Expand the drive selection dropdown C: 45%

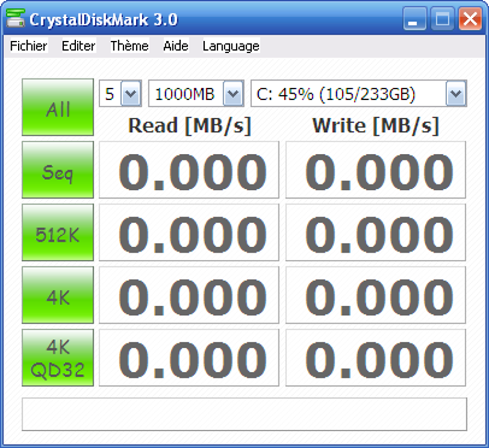pyautogui.click(x=456, y=93)
